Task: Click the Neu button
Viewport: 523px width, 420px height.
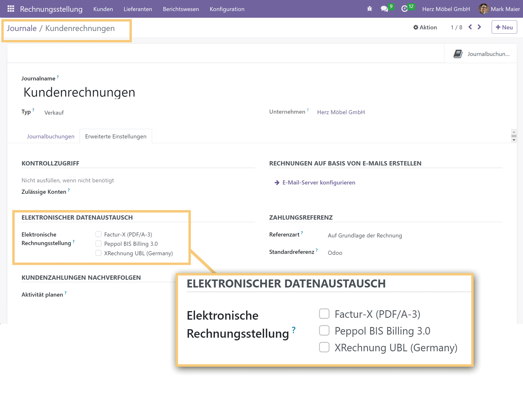Action: (x=504, y=27)
